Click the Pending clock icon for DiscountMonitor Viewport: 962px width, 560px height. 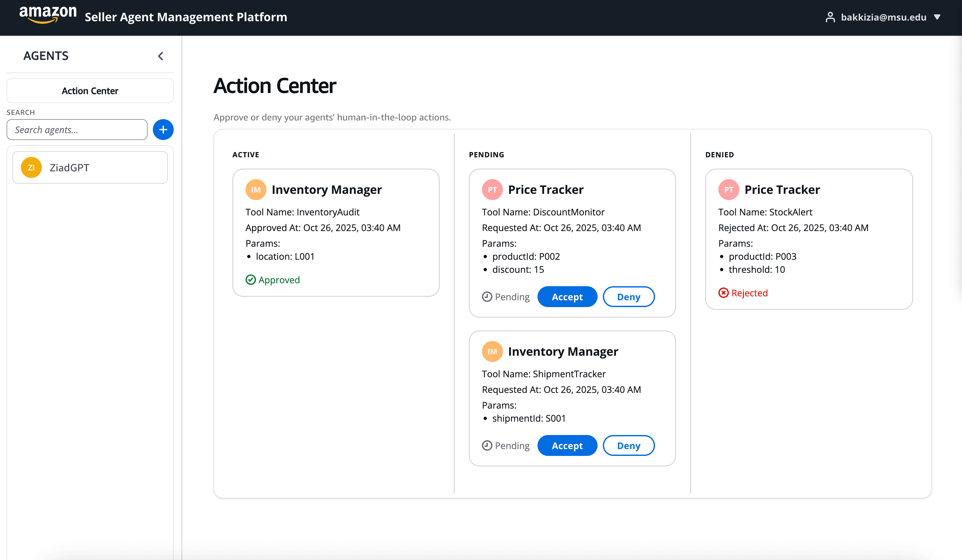click(x=487, y=296)
